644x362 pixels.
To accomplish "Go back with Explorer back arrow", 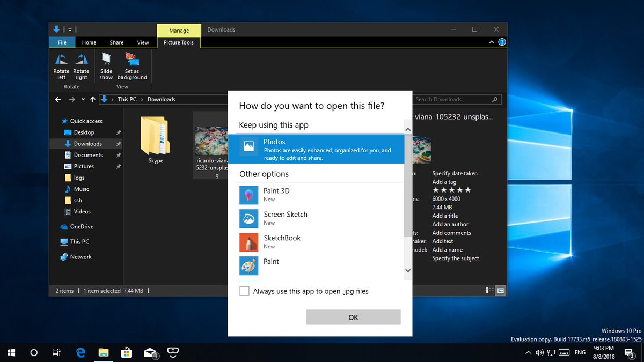I will tap(58, 99).
